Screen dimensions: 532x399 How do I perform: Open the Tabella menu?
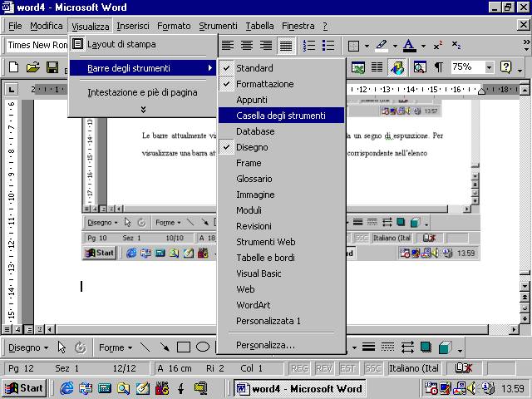coord(259,26)
